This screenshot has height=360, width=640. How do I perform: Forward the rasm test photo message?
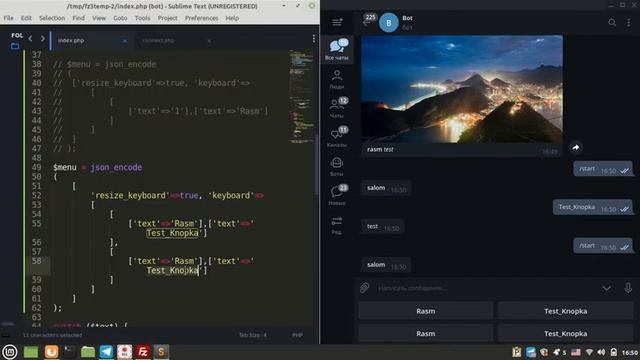pos(576,148)
